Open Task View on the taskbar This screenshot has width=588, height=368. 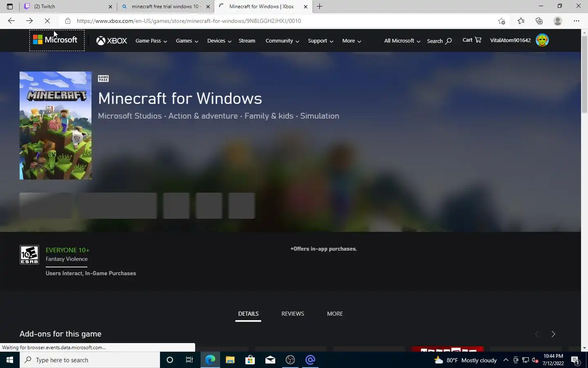189,360
